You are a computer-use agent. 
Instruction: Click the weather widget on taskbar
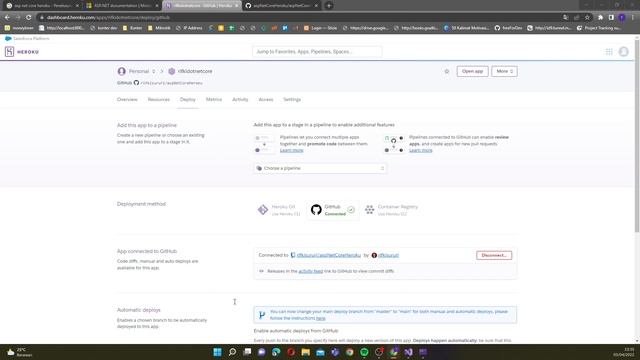20,352
